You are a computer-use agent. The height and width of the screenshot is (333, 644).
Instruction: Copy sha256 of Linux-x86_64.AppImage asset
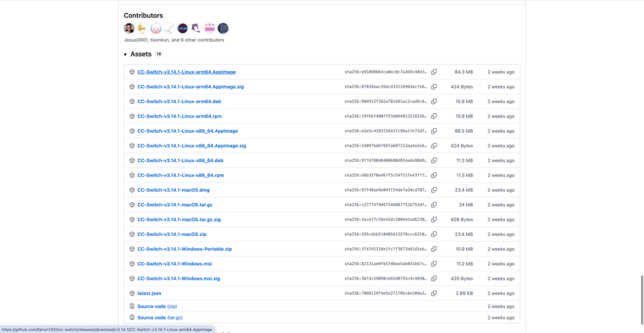coord(434,131)
